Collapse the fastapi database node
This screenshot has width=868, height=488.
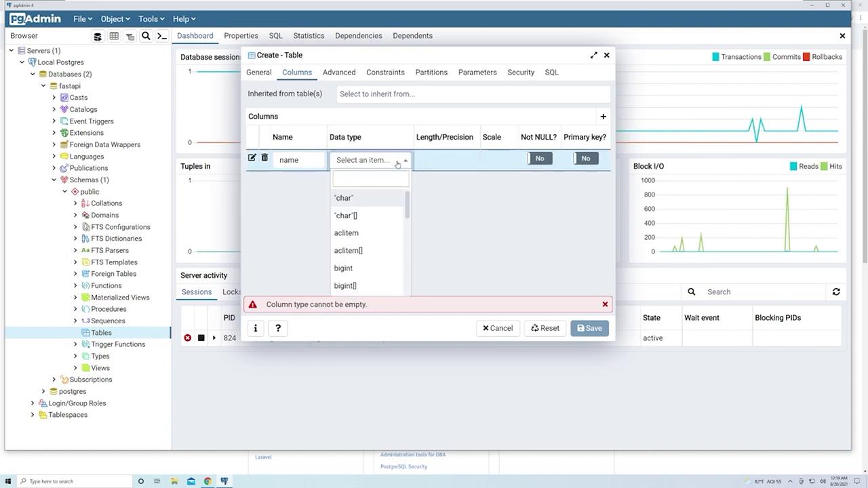click(x=44, y=86)
